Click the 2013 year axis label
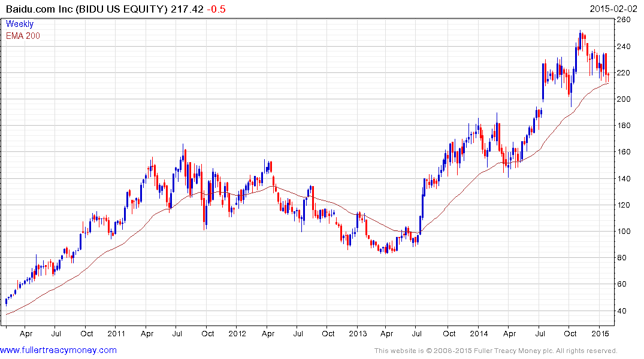 [358, 333]
